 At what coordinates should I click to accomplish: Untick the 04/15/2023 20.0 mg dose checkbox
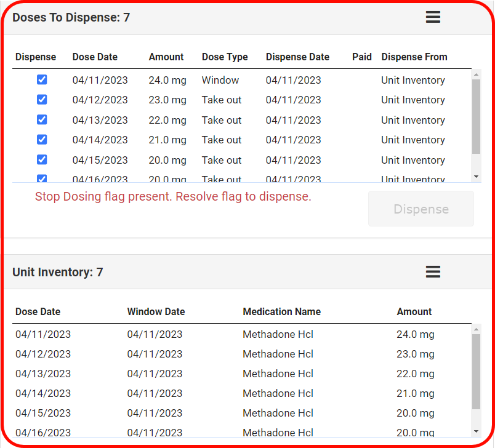(42, 160)
